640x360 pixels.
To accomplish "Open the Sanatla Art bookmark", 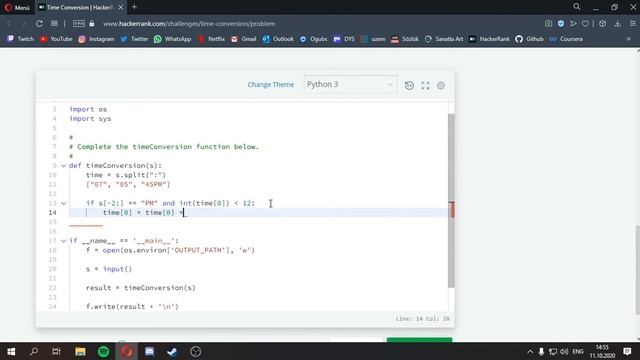I will (444, 39).
